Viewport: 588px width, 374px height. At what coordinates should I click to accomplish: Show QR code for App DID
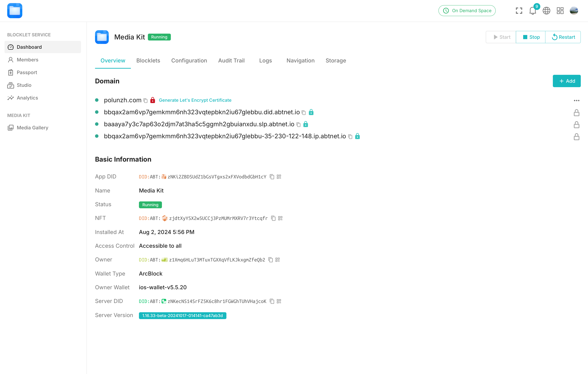(279, 177)
